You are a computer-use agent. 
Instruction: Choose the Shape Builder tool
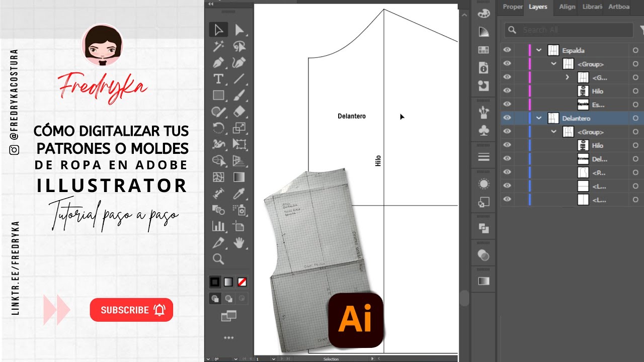pyautogui.click(x=218, y=161)
